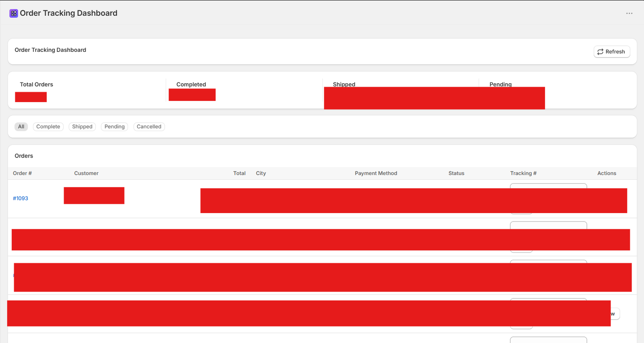Filter orders by Complete
The image size is (644, 343).
(x=48, y=127)
